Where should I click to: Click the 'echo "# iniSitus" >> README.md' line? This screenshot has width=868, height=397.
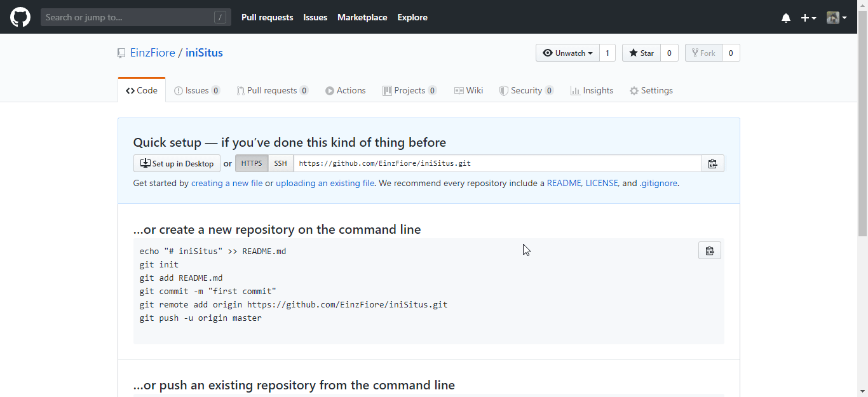(213, 251)
